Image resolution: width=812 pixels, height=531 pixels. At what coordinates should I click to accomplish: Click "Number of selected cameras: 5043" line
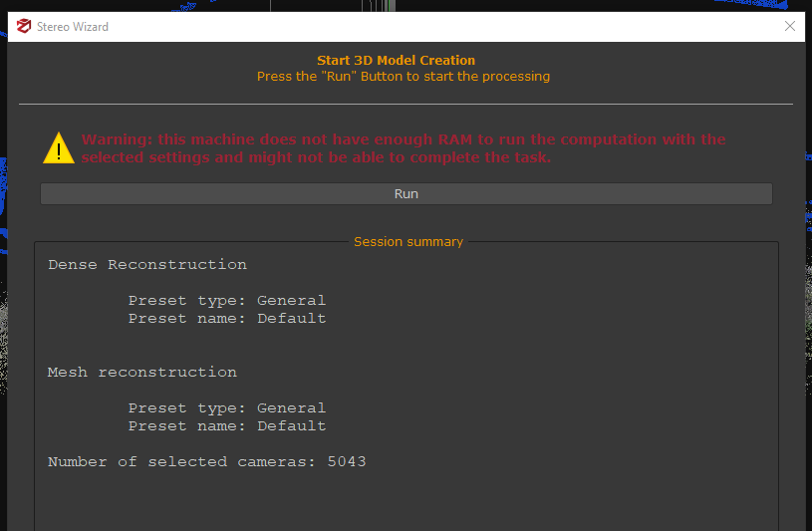pyautogui.click(x=207, y=462)
